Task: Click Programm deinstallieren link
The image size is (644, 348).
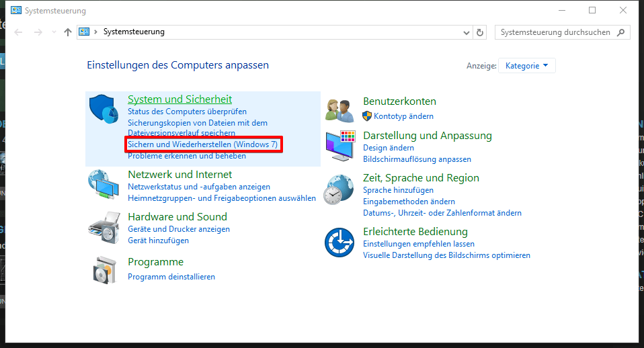Action: click(171, 277)
